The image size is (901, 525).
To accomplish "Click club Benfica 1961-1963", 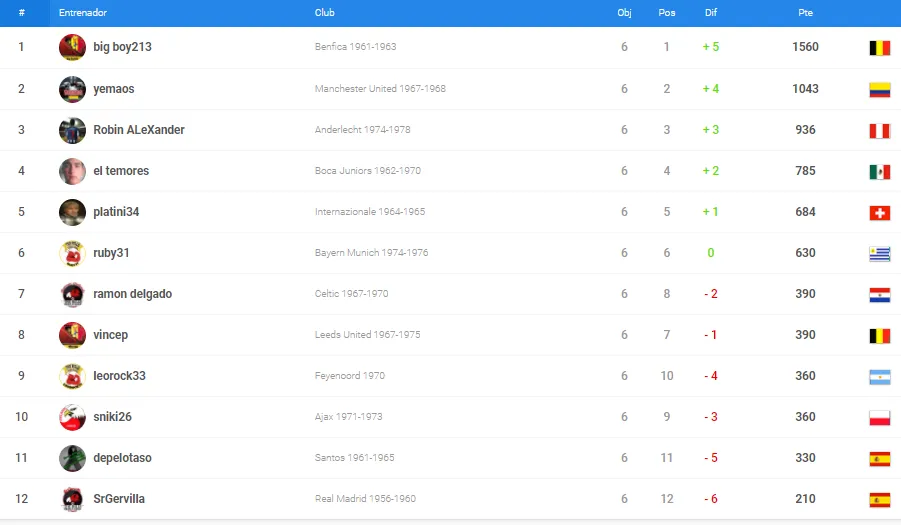I will pyautogui.click(x=355, y=47).
